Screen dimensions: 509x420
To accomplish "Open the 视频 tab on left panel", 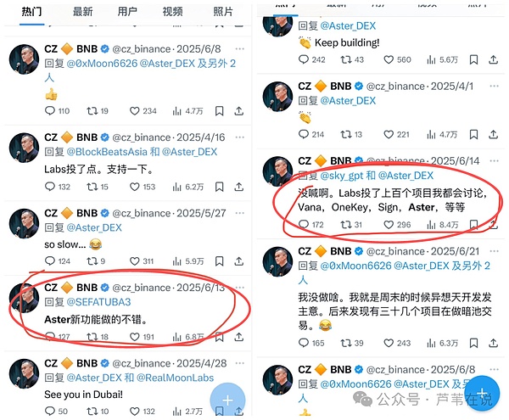I will click(172, 12).
